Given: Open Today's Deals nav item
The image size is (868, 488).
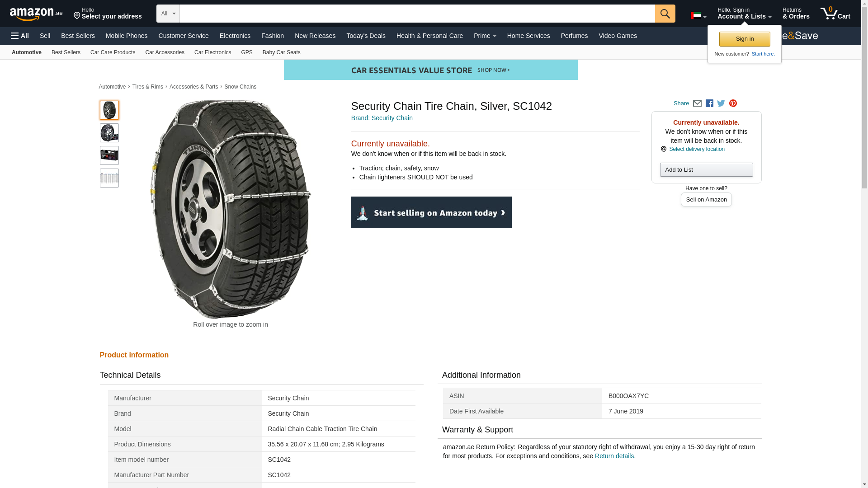Looking at the screenshot, I should pos(366,36).
